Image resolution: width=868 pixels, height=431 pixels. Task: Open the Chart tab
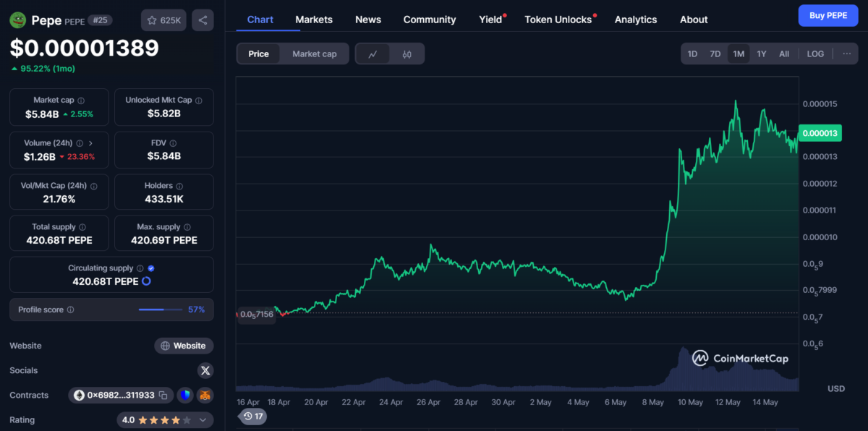point(260,20)
